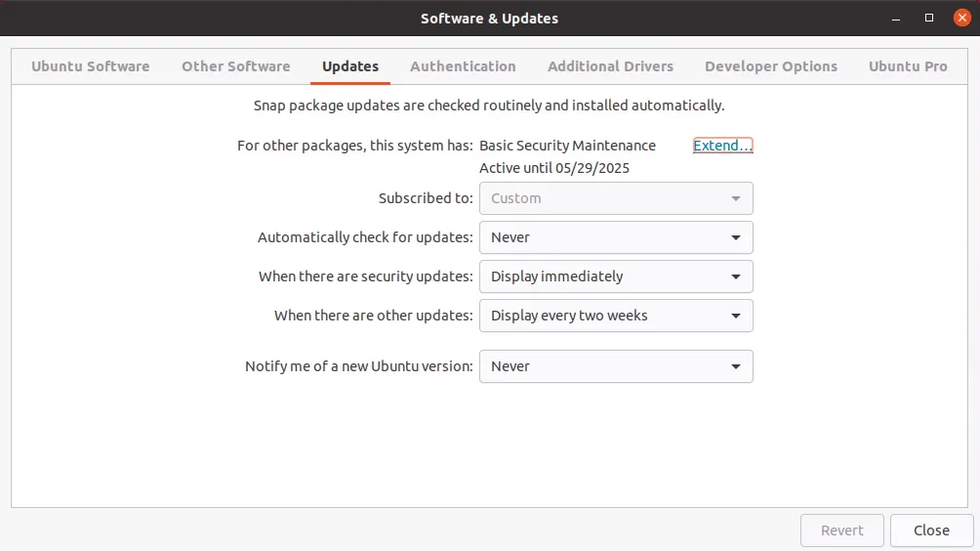The width and height of the screenshot is (980, 551).
Task: Open the Additional Drivers tab
Action: pos(611,66)
